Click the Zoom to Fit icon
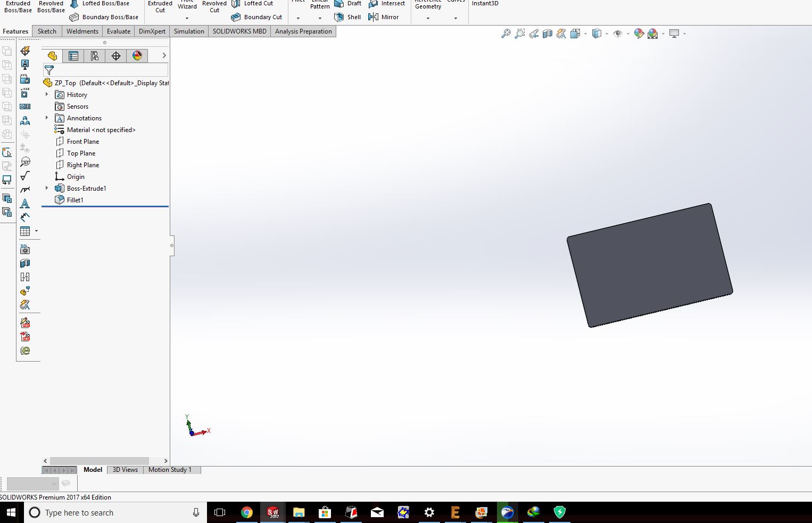 [x=506, y=34]
